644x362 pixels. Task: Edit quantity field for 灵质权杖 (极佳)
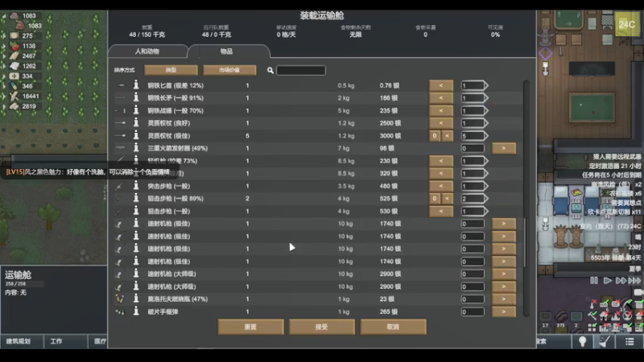[x=473, y=135]
